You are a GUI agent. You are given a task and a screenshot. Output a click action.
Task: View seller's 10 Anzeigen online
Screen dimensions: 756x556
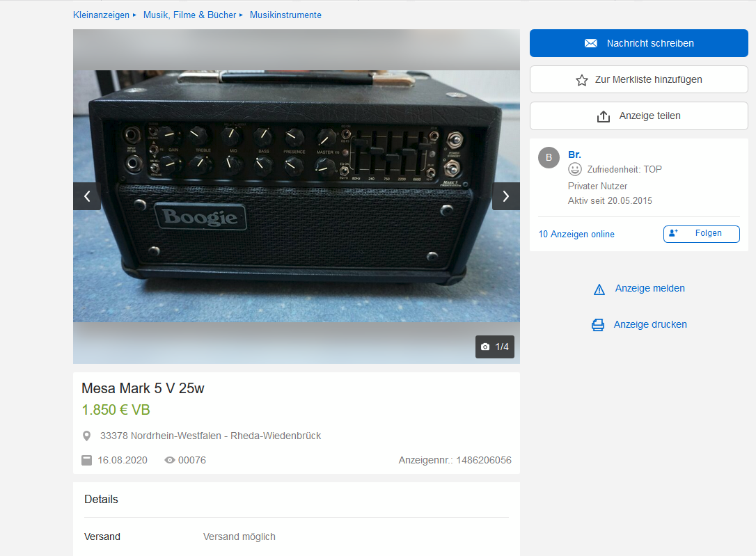576,234
